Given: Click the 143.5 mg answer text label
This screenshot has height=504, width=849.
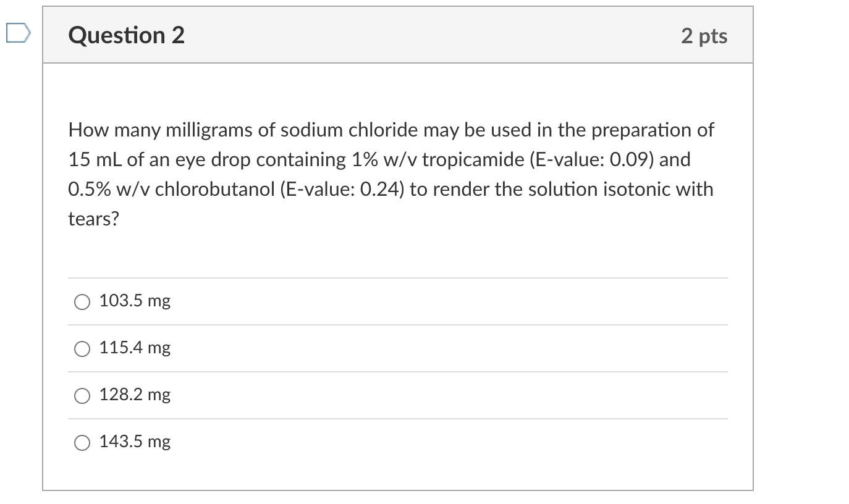Looking at the screenshot, I should pyautogui.click(x=135, y=441).
